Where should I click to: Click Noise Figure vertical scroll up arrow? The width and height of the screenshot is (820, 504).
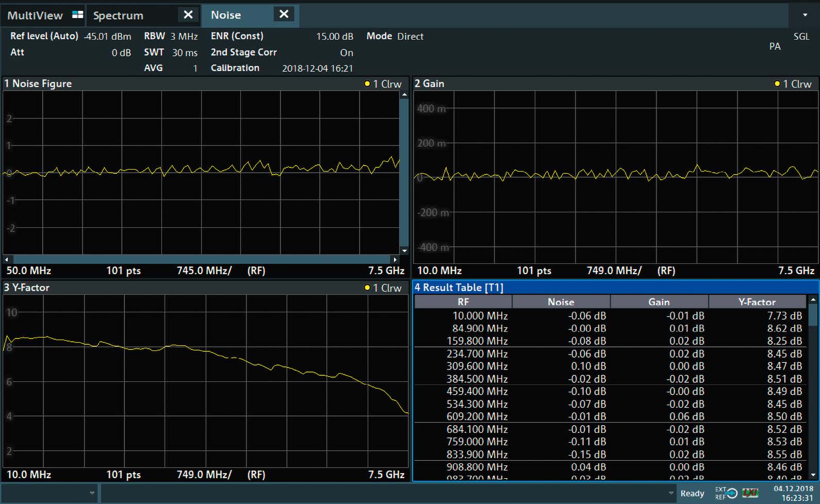tap(404, 95)
